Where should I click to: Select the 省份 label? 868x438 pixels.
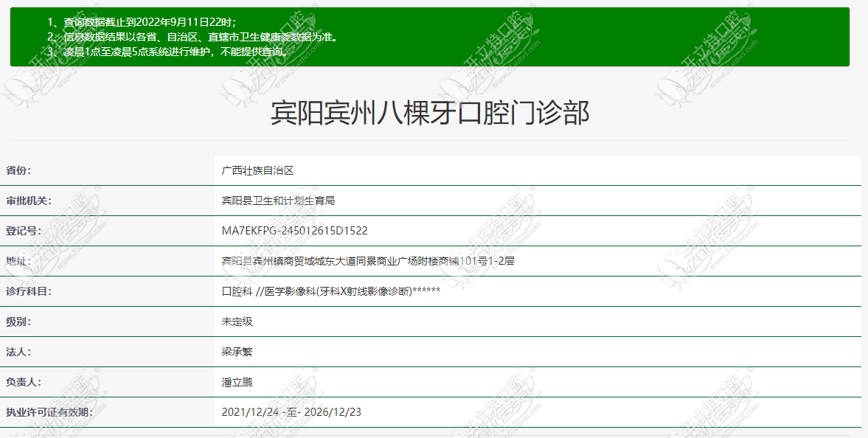tap(18, 170)
